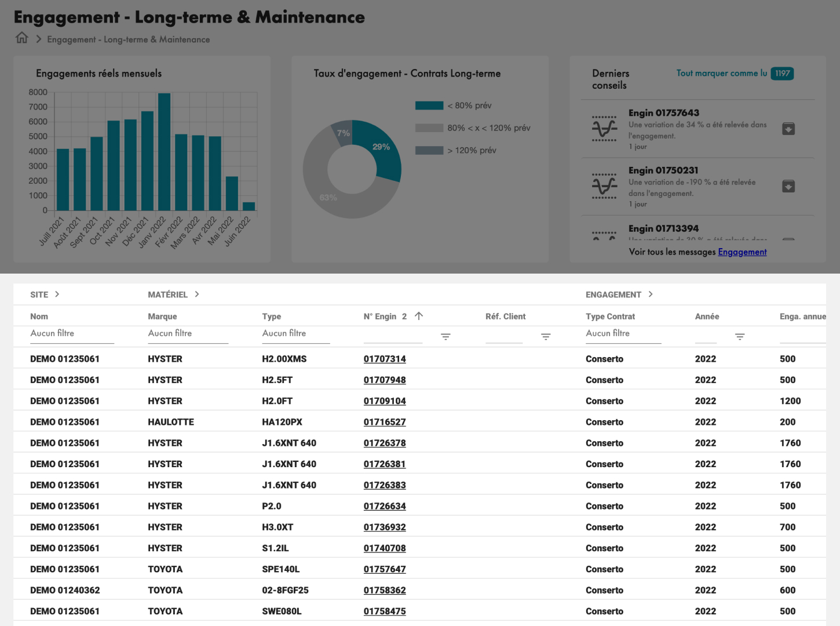Select the DEMO 01240362 site cell
Viewport: 840px width, 626px height.
(65, 590)
